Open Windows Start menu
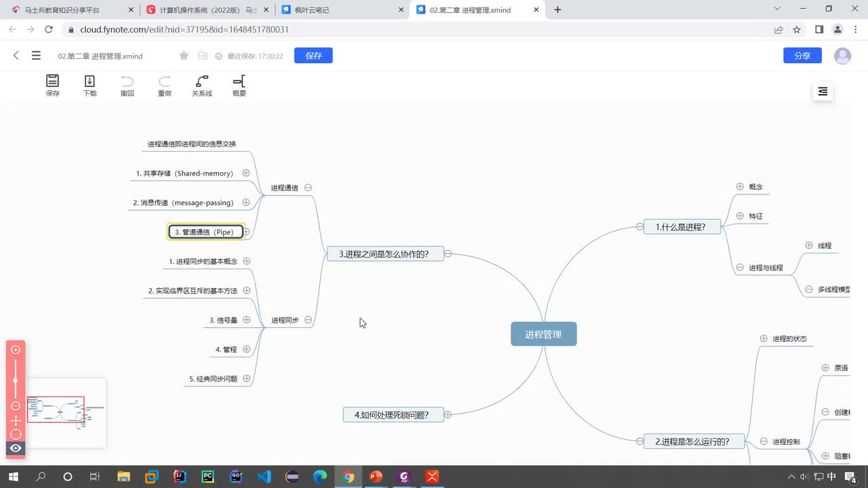 pos(13,476)
